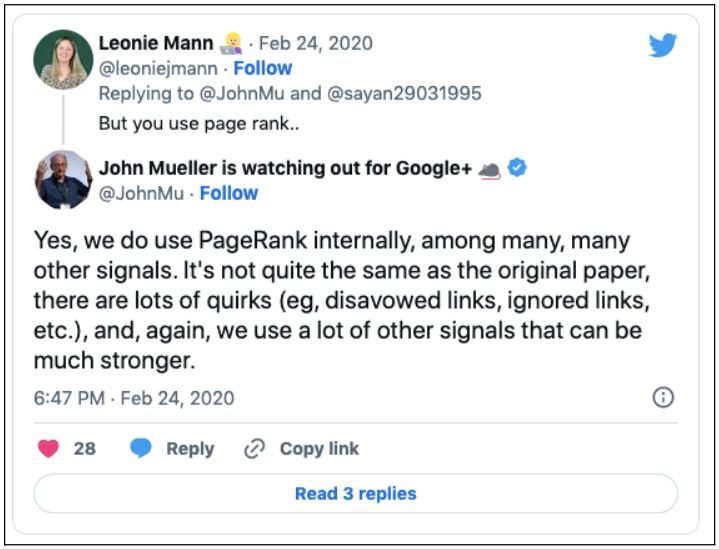Like the tweet with heart icon

48,448
